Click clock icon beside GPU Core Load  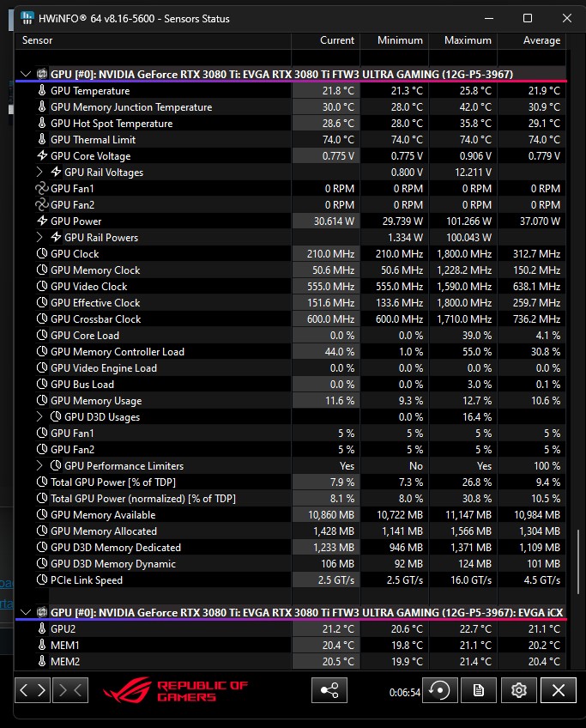pos(42,335)
